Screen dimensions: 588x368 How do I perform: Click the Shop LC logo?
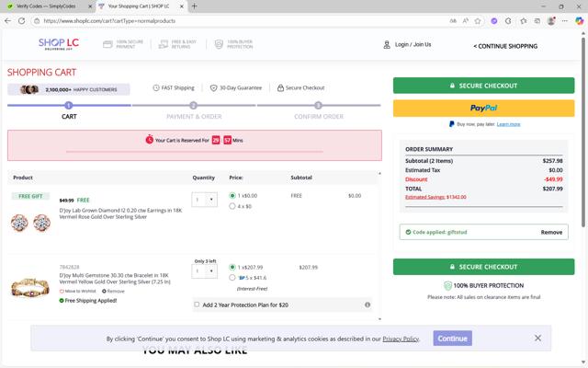[59, 44]
